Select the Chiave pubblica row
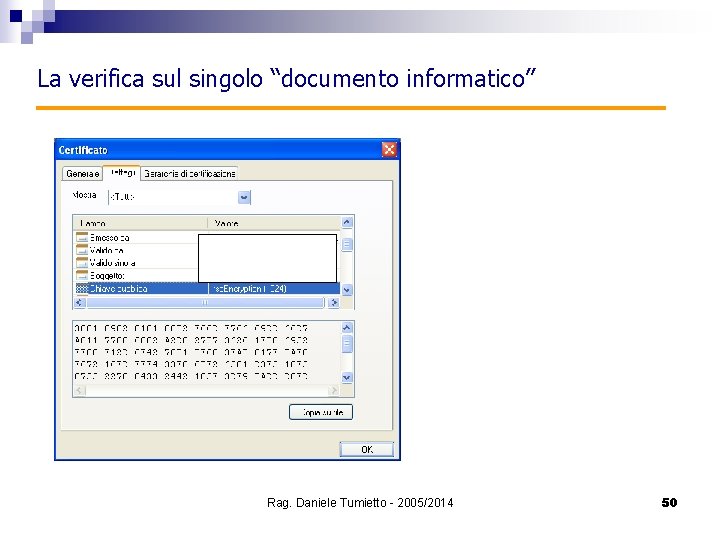Screen dimensions: 720x540 (208, 288)
